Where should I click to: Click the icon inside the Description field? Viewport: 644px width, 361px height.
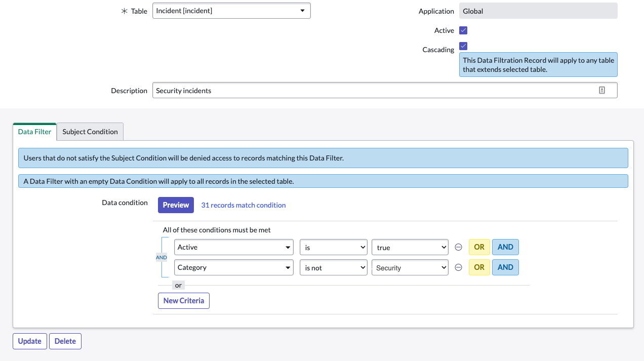tap(602, 91)
